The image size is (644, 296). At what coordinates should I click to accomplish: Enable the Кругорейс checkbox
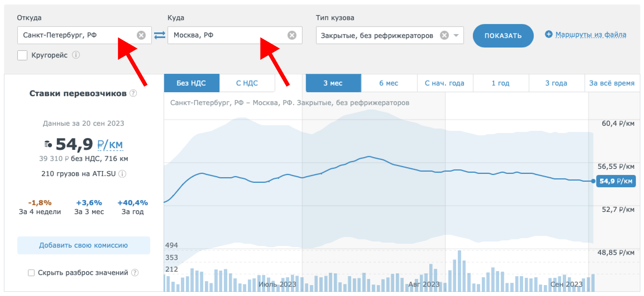click(x=22, y=55)
